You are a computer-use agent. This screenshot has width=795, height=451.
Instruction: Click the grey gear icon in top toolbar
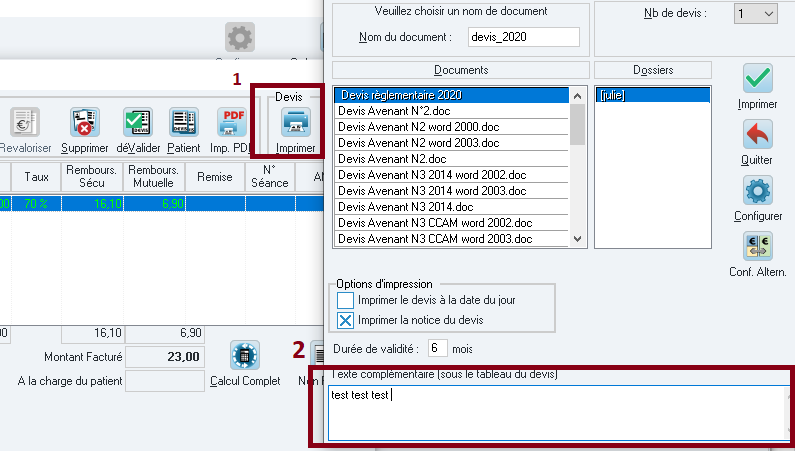tap(240, 37)
